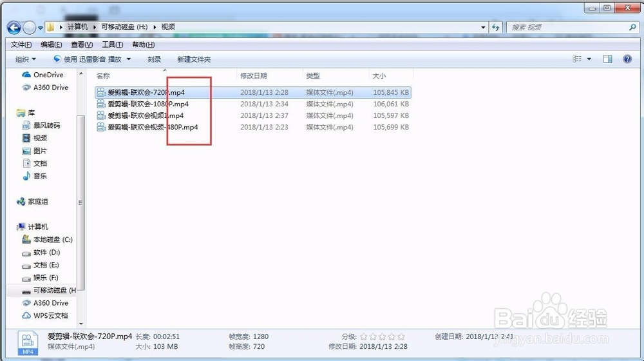Select 家庭组 in navigation pane
This screenshot has width=644, height=361.
[32, 202]
